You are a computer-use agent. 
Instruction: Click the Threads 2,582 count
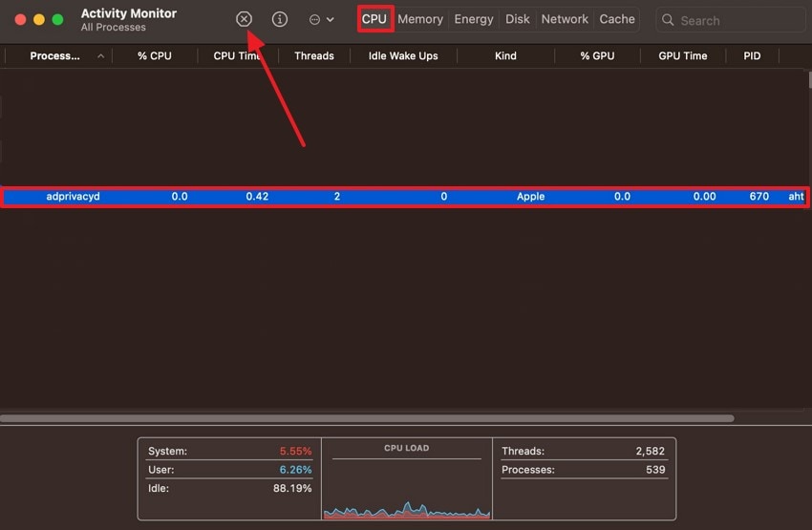point(650,451)
